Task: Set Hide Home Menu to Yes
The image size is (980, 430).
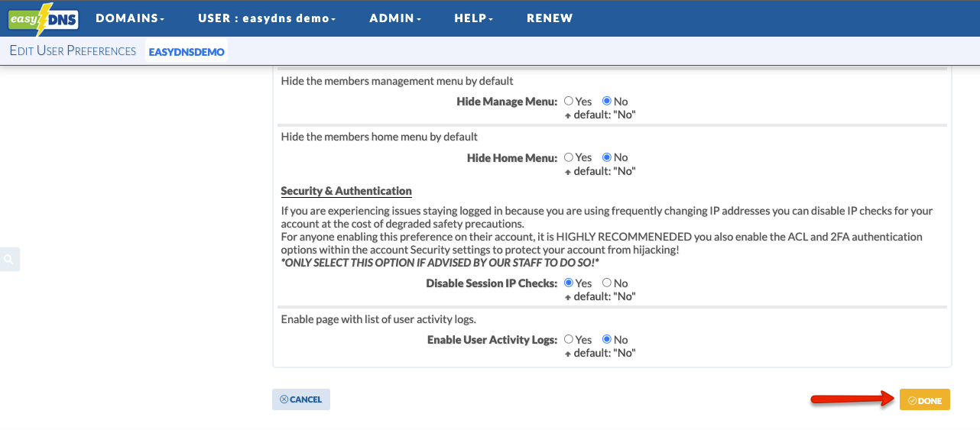Action: tap(569, 157)
